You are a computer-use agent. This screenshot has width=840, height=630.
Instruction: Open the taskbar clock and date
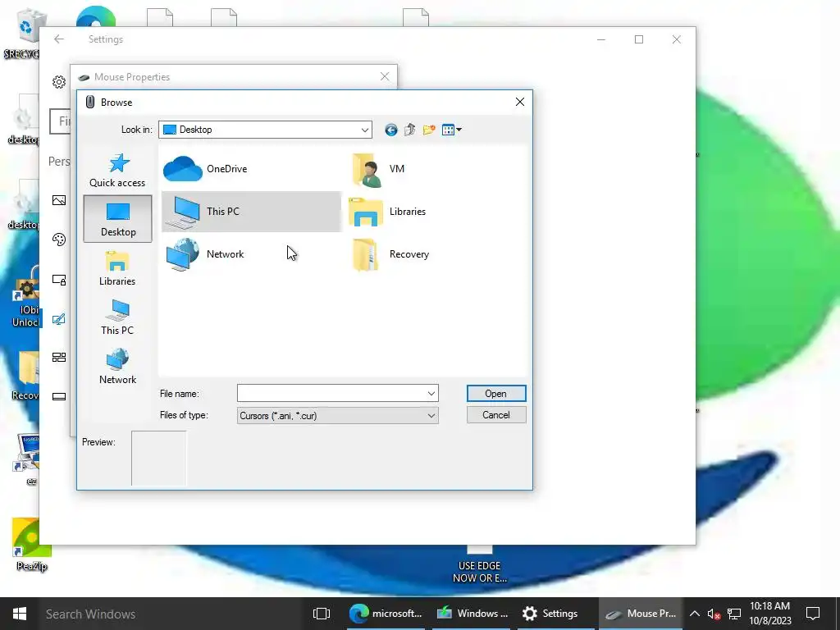(x=769, y=614)
